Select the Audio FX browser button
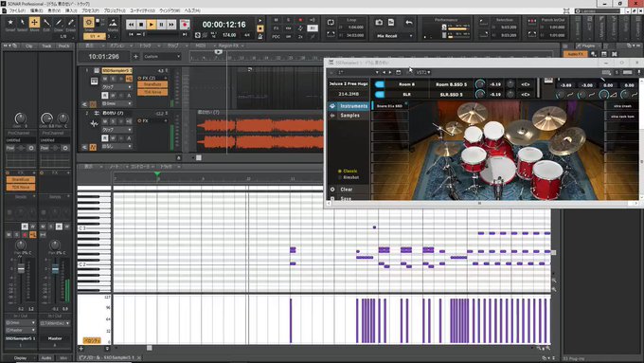Screen dimensions: 644x363 pos(576,54)
